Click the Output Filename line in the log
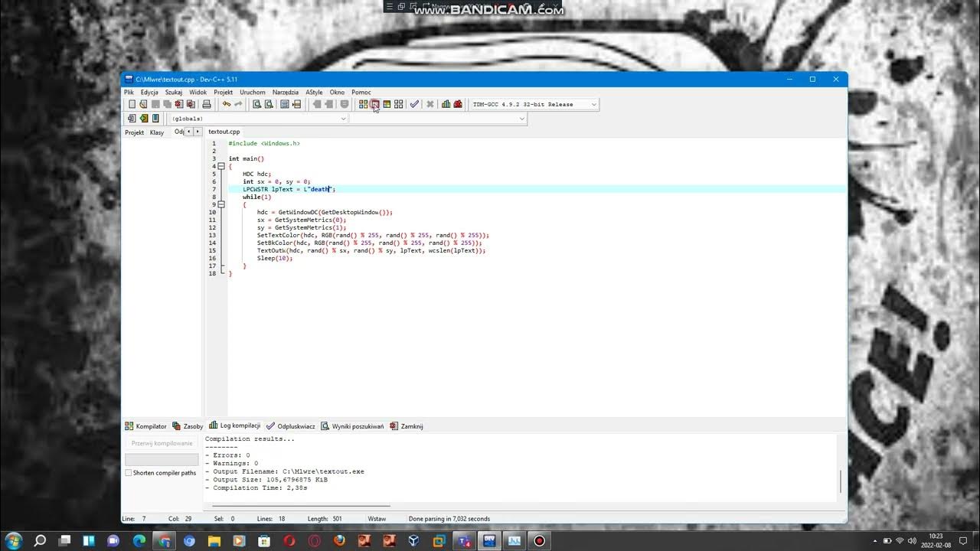The image size is (980, 551). 284,471
